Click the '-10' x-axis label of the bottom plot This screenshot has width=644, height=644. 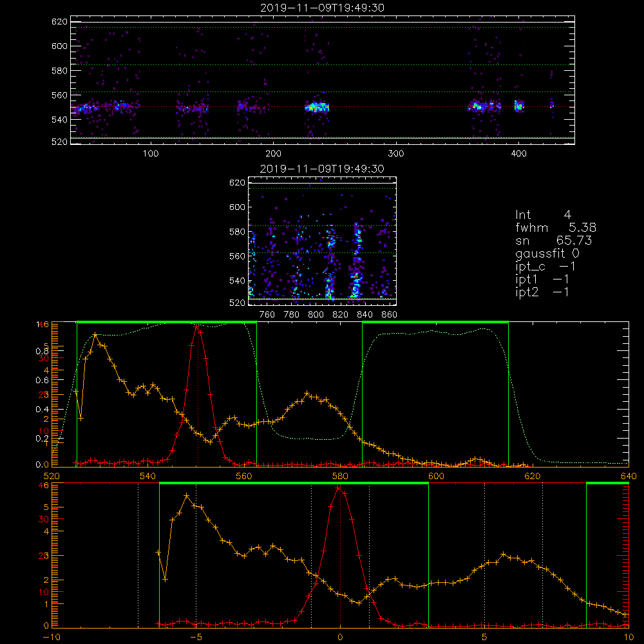point(52,637)
